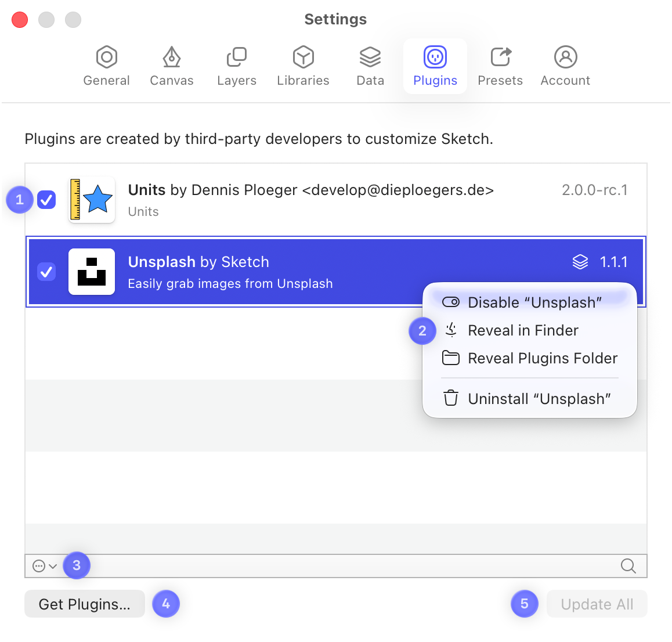Choose Uninstall "Unsplash" from context menu
This screenshot has width=672, height=642.
(530, 399)
